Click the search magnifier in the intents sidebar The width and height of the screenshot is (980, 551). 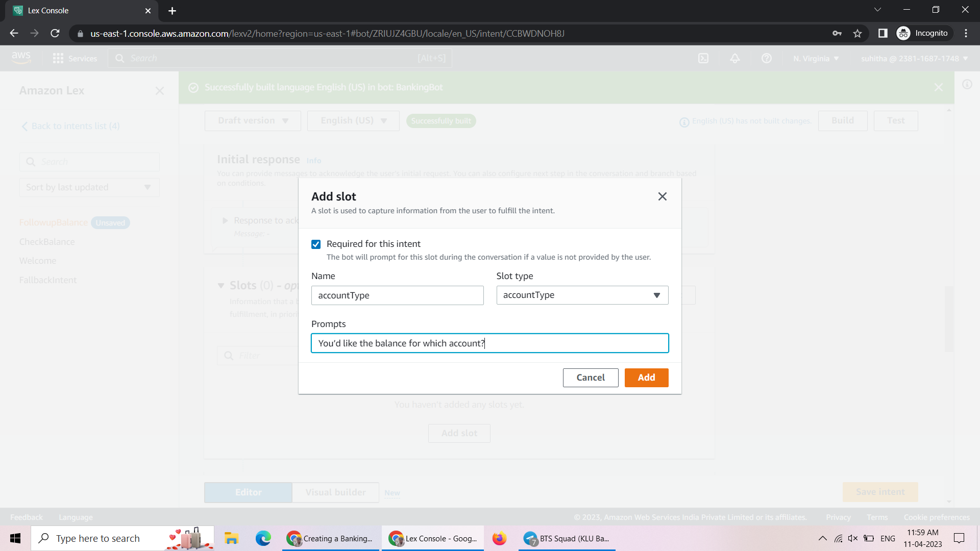click(31, 162)
